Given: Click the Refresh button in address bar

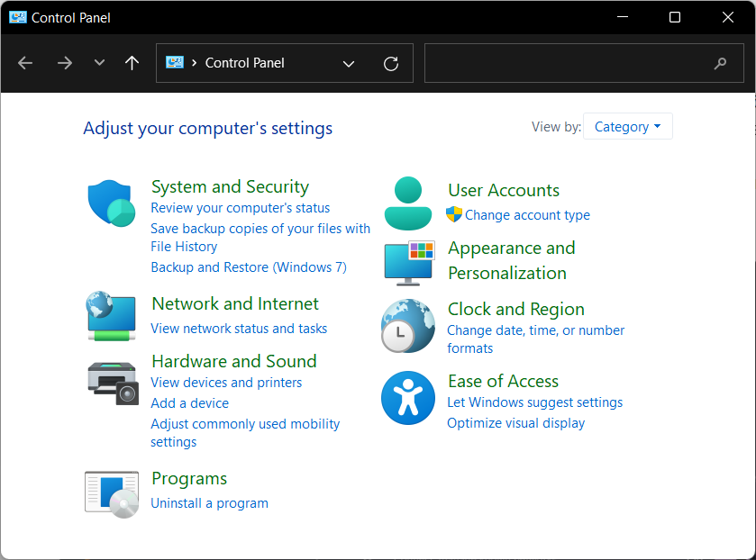Looking at the screenshot, I should tap(391, 63).
